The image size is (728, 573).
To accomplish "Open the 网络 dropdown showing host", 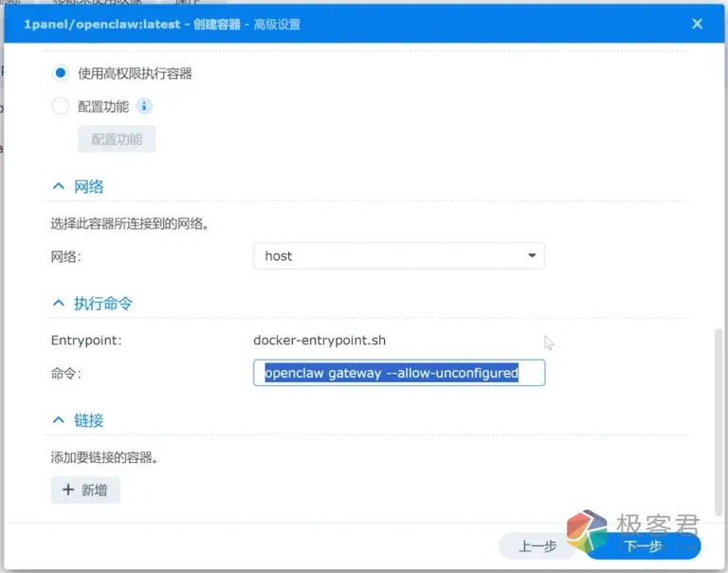I will pyautogui.click(x=398, y=256).
